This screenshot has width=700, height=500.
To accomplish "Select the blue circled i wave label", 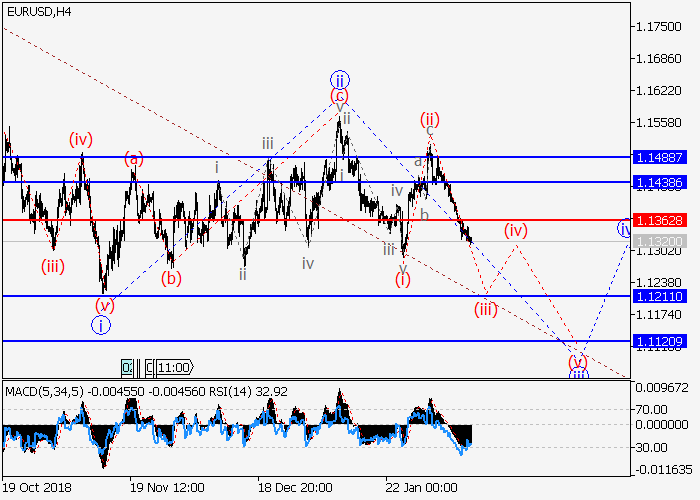I will (101, 325).
